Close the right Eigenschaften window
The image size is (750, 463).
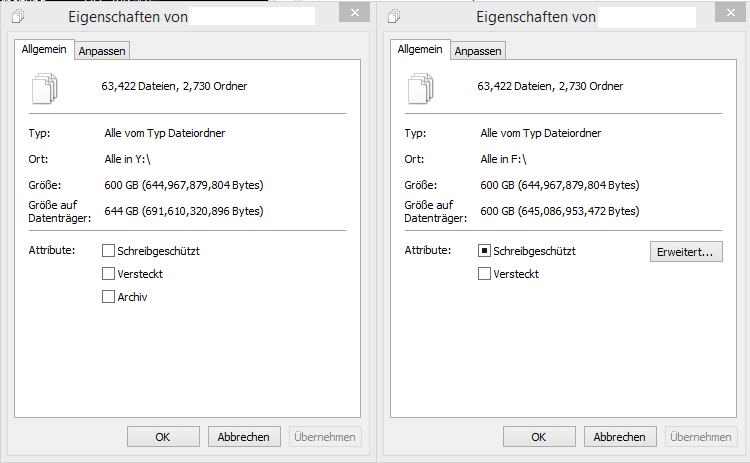(x=730, y=13)
